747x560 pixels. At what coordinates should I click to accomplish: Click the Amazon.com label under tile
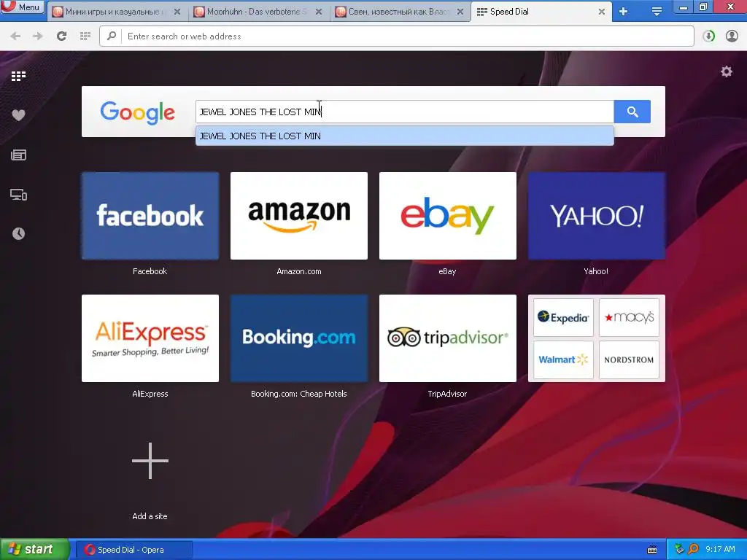298,271
